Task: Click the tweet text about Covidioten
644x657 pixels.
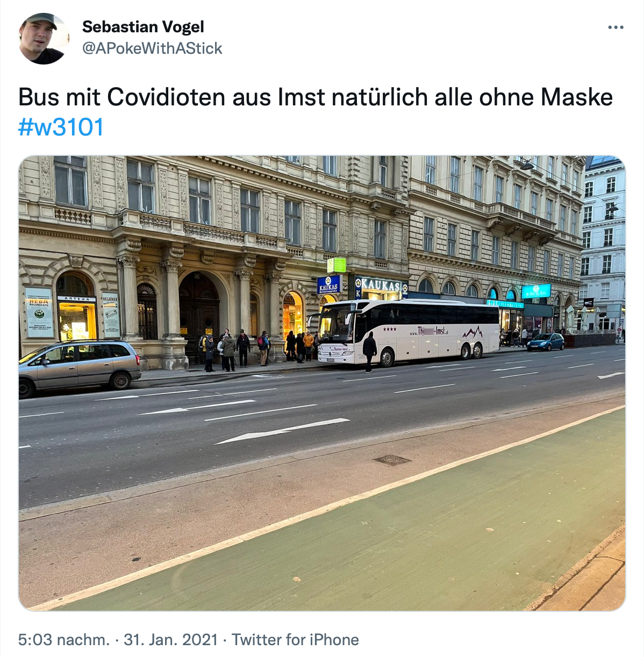Action: click(316, 97)
